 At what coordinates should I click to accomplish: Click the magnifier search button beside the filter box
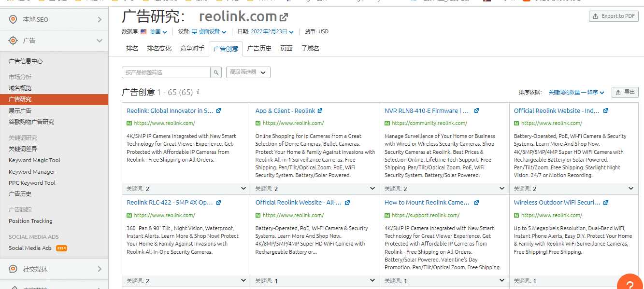(216, 72)
